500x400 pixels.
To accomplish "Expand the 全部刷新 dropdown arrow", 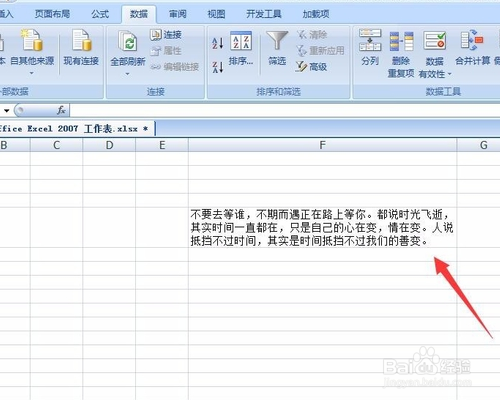I will pos(128,73).
